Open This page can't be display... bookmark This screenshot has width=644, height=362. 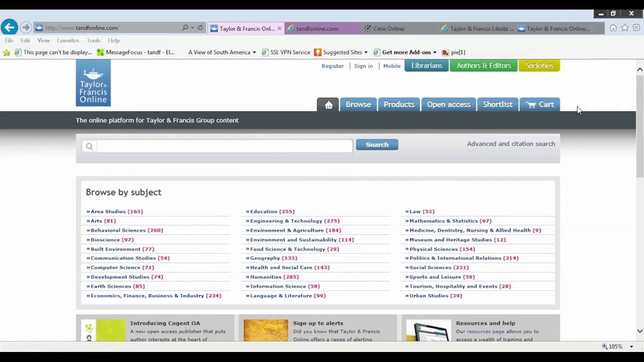point(53,52)
